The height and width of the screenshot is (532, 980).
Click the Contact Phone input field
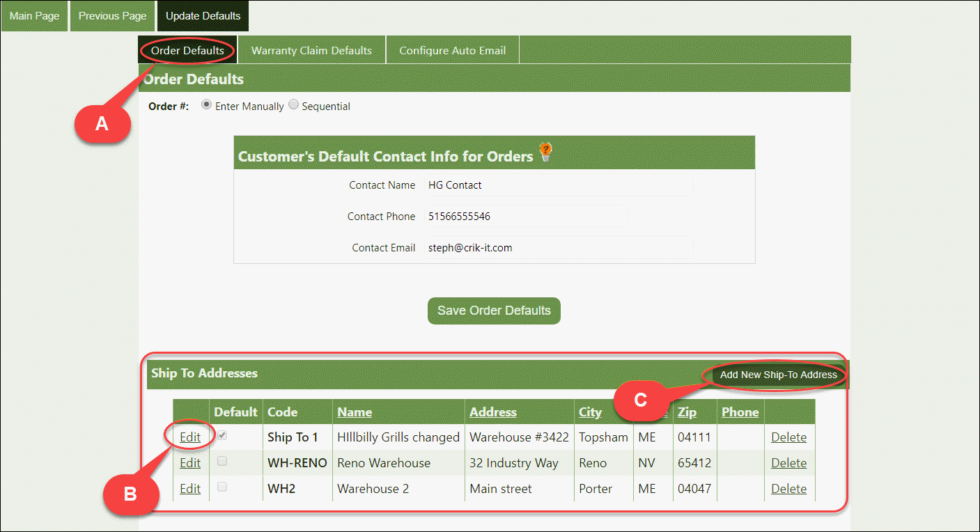point(526,217)
